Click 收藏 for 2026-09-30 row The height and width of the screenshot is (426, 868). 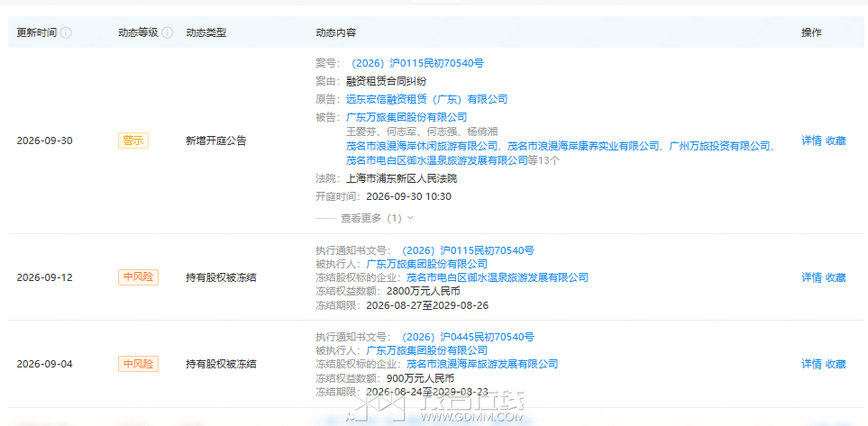(x=836, y=140)
